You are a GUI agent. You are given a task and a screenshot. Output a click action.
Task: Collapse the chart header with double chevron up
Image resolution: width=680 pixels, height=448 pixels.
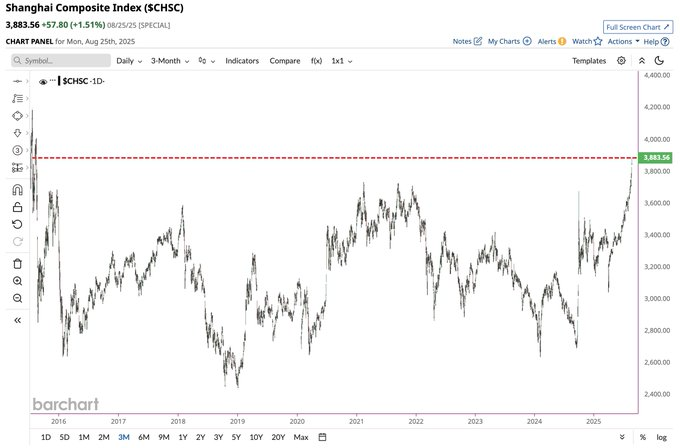642,61
